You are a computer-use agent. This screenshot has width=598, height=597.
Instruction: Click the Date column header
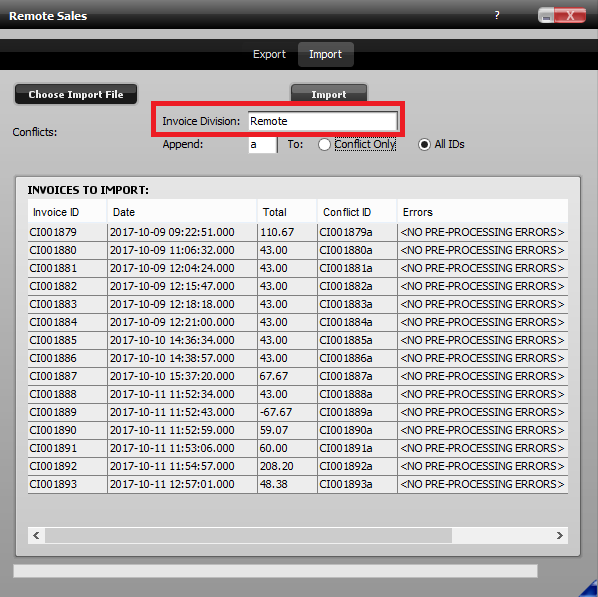pos(182,212)
